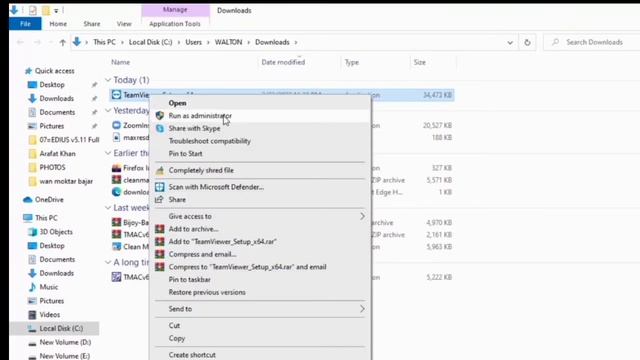Viewport: 640px width, 360px height.
Task: Open the quick access toolbar dropdown arrow
Action: [x=56, y=11]
